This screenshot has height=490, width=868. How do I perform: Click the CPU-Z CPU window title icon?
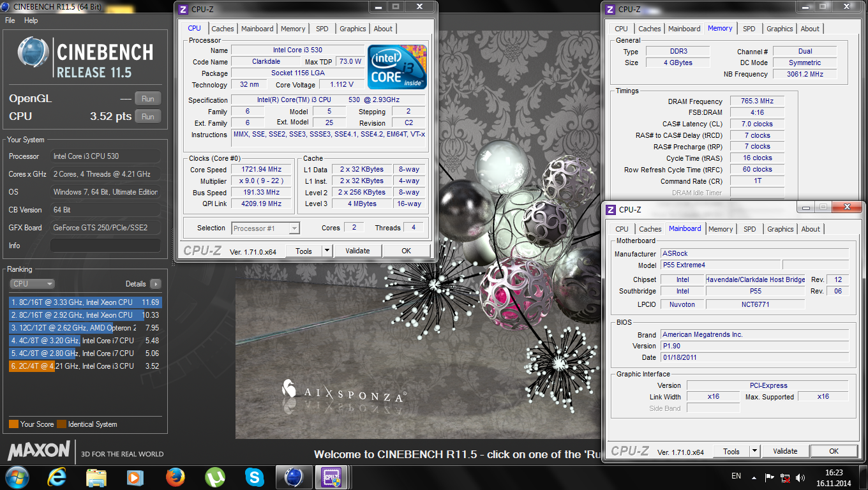[x=183, y=9]
